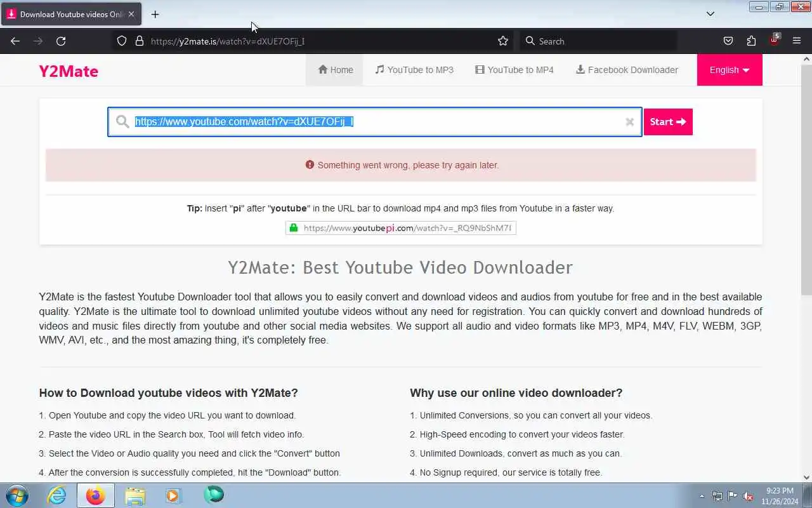This screenshot has width=812, height=508.
Task: Open a new tab with the plus button
Action: pos(155,14)
